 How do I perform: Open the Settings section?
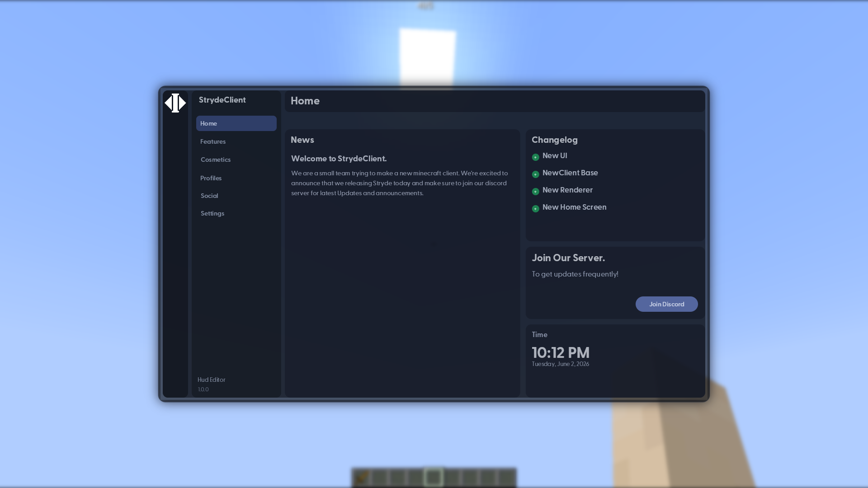[x=212, y=213]
